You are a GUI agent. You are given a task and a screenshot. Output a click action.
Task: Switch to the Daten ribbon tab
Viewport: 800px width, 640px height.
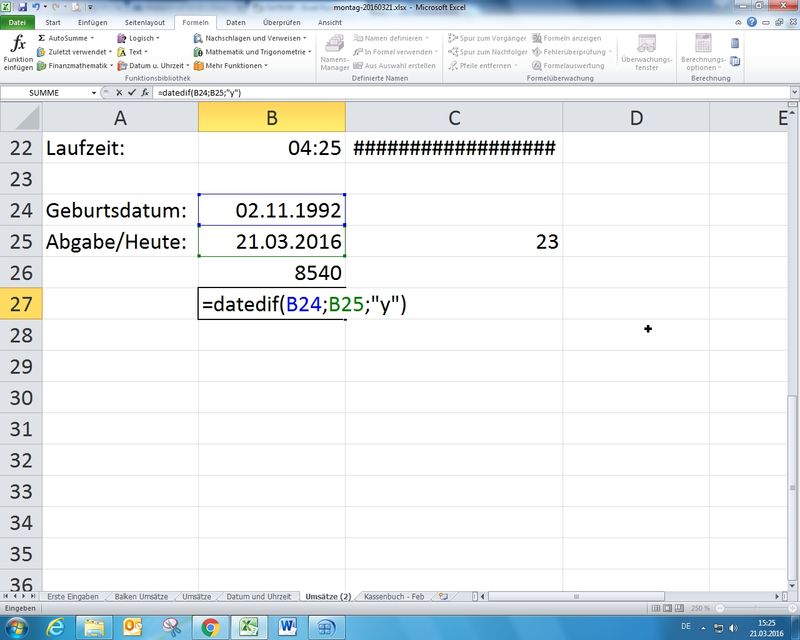click(236, 21)
